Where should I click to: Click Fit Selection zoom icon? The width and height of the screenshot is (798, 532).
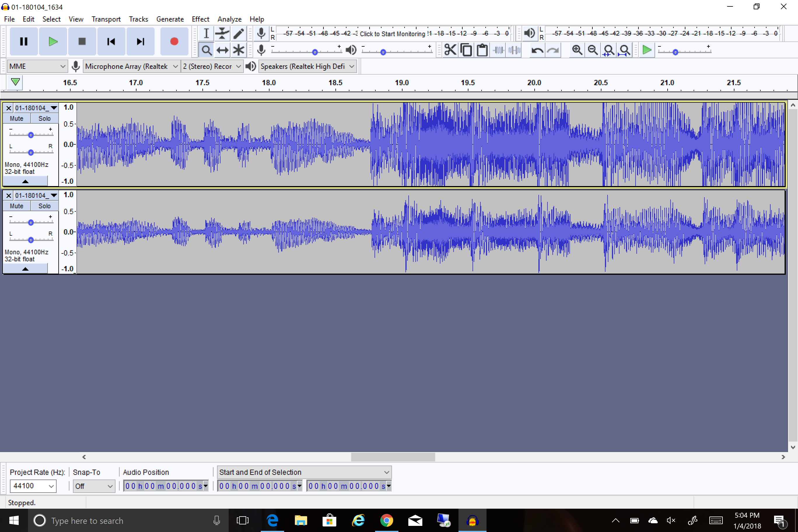(x=609, y=50)
